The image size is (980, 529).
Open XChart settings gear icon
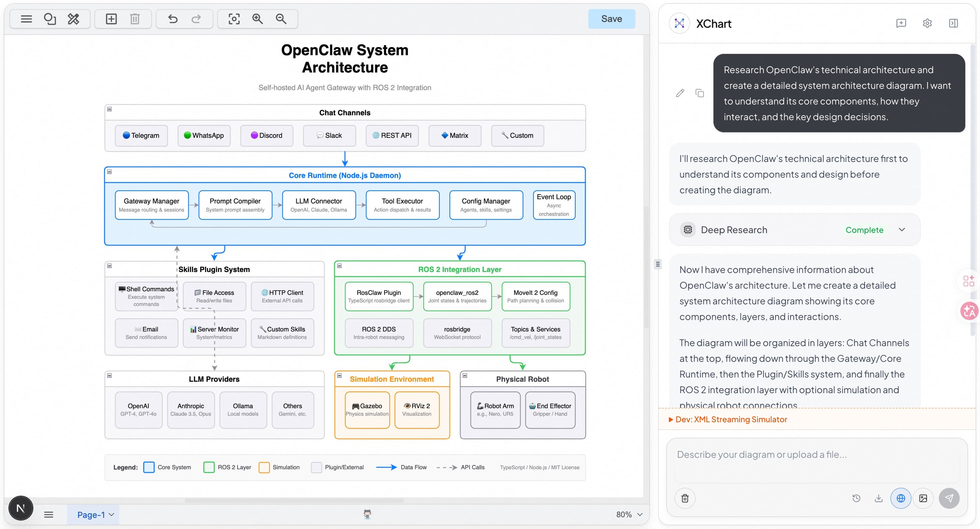[x=927, y=23]
